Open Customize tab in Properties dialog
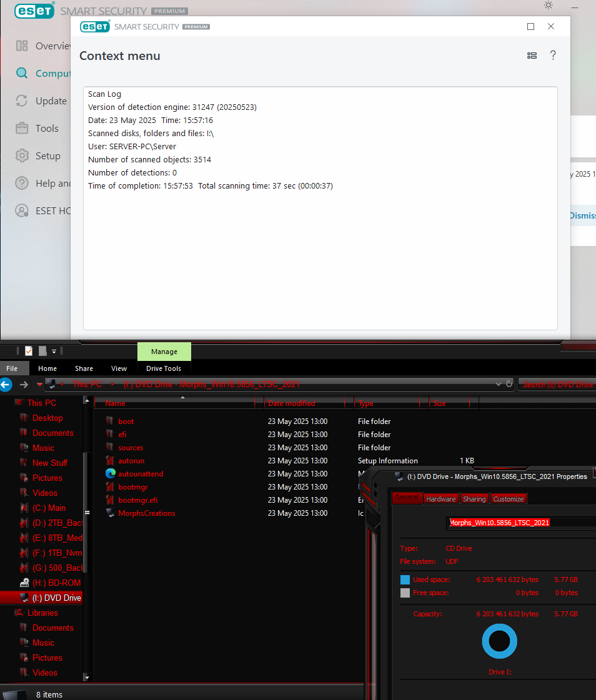Image resolution: width=596 pixels, height=700 pixels. [x=509, y=499]
